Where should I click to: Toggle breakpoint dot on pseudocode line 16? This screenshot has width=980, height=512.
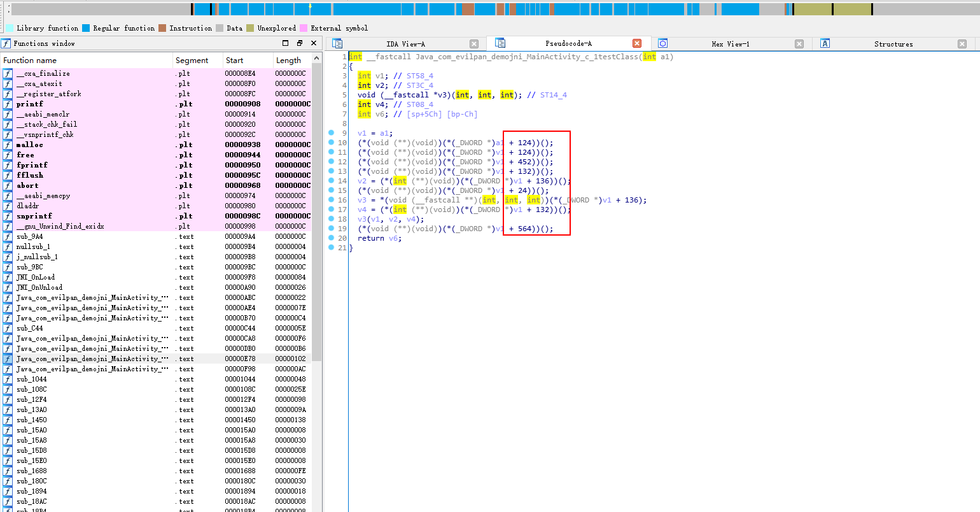coord(332,200)
